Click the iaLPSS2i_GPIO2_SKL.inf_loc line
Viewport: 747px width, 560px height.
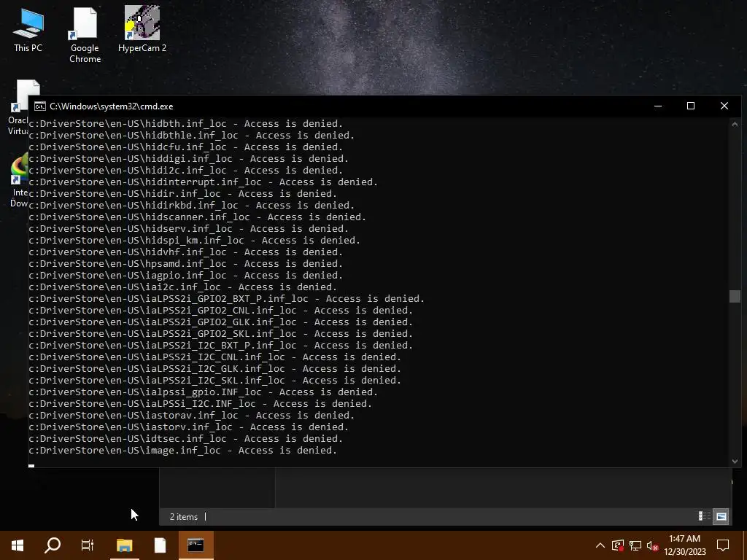(220, 334)
